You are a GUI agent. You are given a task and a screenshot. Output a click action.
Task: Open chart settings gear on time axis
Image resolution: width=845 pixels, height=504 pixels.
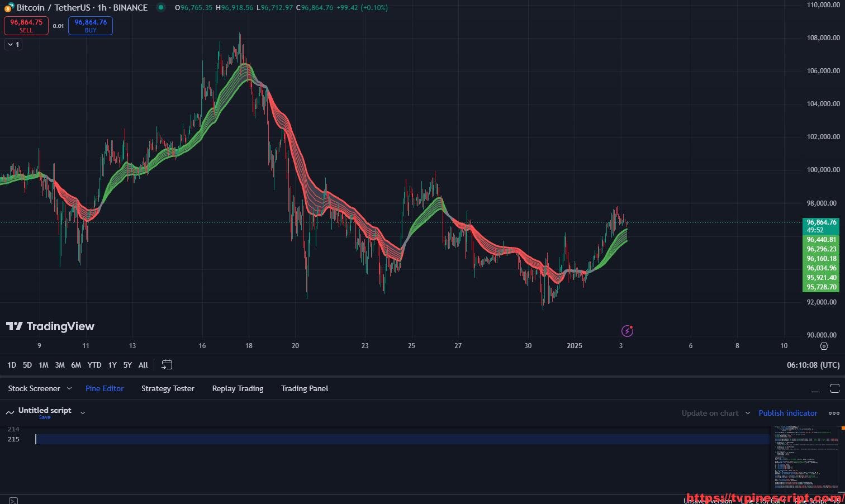[824, 346]
